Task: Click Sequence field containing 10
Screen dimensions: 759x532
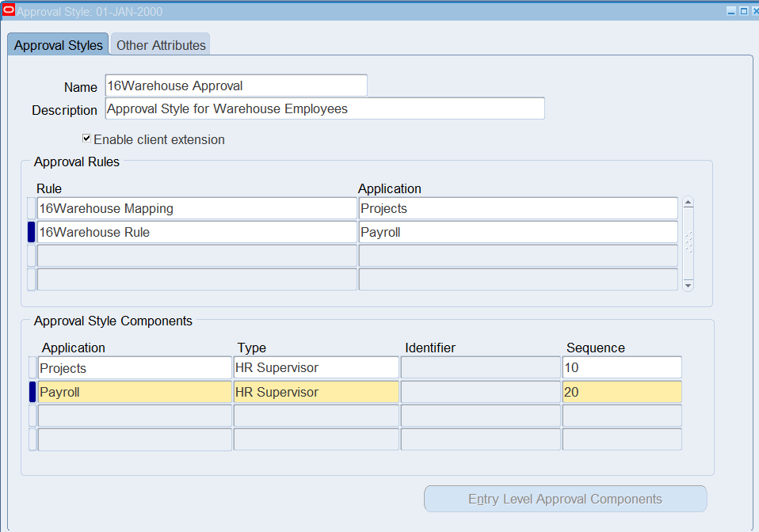Action: pos(621,368)
